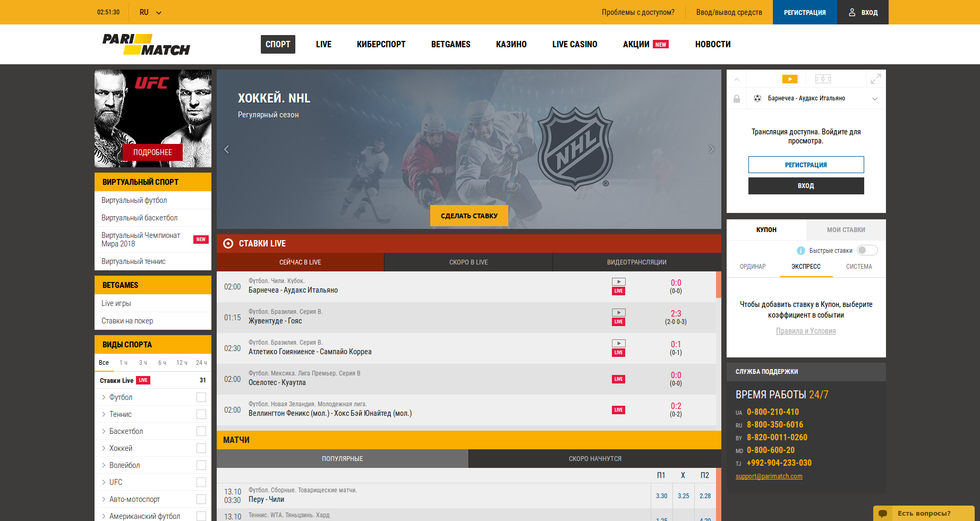
Task: Open the Правила и Условия link
Action: (806, 331)
